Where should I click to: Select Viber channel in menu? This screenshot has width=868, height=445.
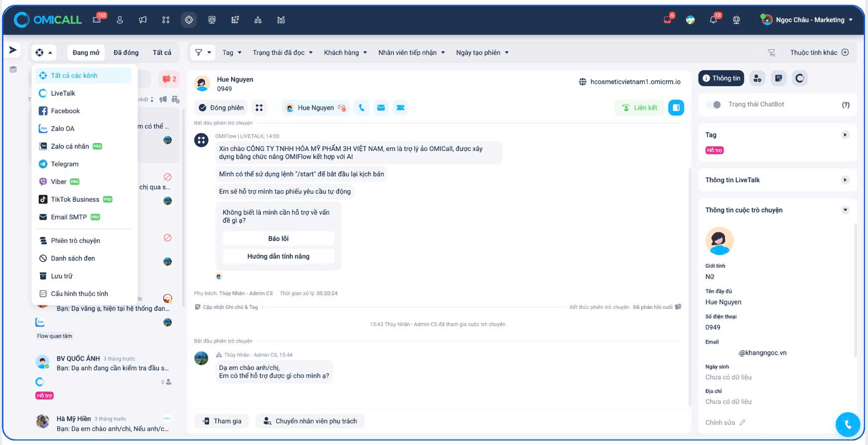pyautogui.click(x=82, y=182)
